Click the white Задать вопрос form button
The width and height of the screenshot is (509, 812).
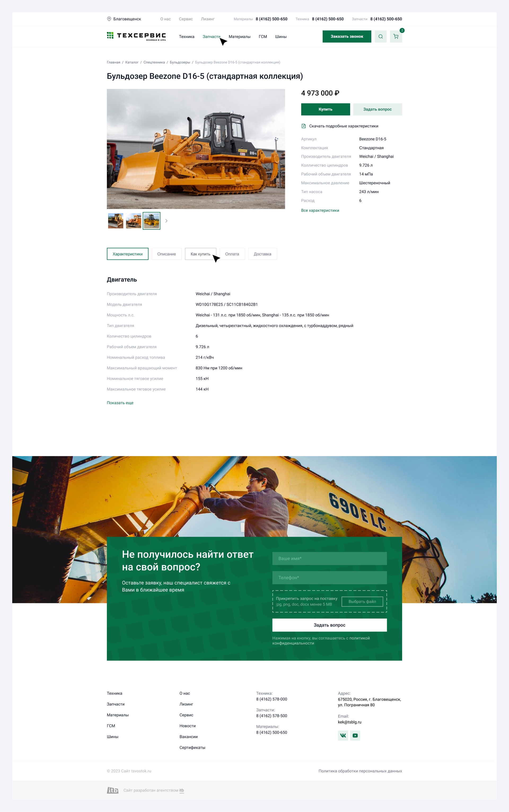point(330,625)
